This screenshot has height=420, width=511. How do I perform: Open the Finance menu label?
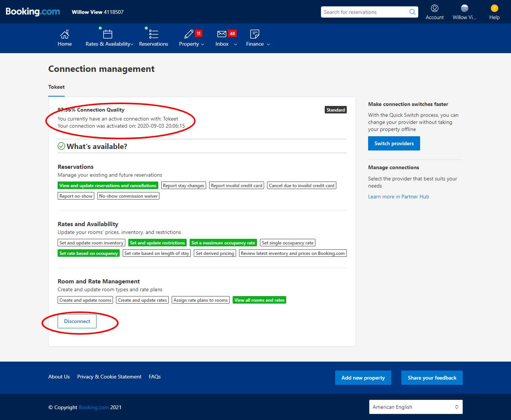point(255,44)
